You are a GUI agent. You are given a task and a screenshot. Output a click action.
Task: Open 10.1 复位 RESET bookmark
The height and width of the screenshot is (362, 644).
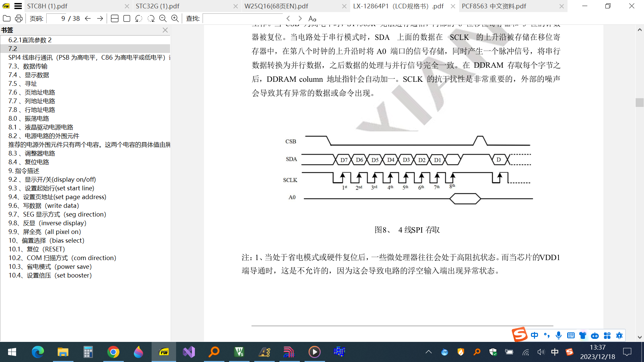coord(85,249)
